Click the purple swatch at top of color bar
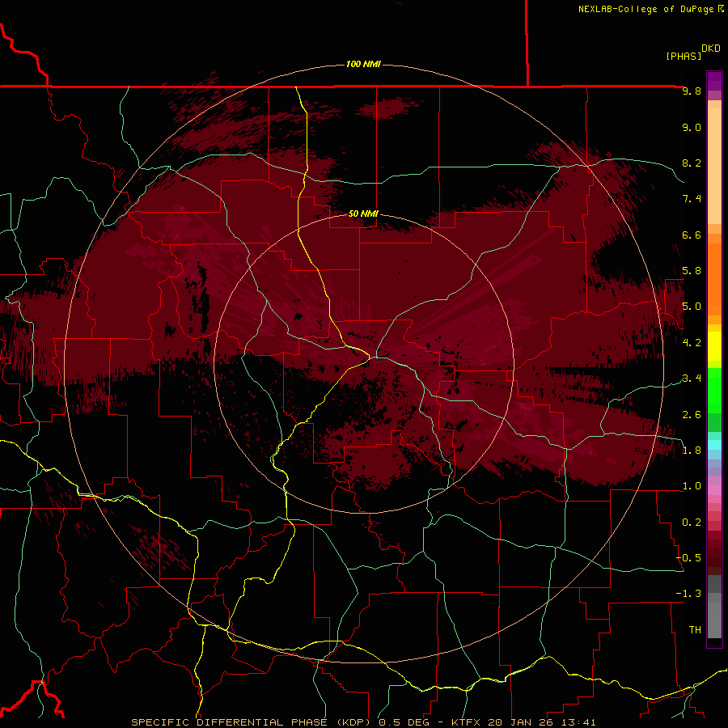The width and height of the screenshot is (728, 728). click(x=714, y=81)
